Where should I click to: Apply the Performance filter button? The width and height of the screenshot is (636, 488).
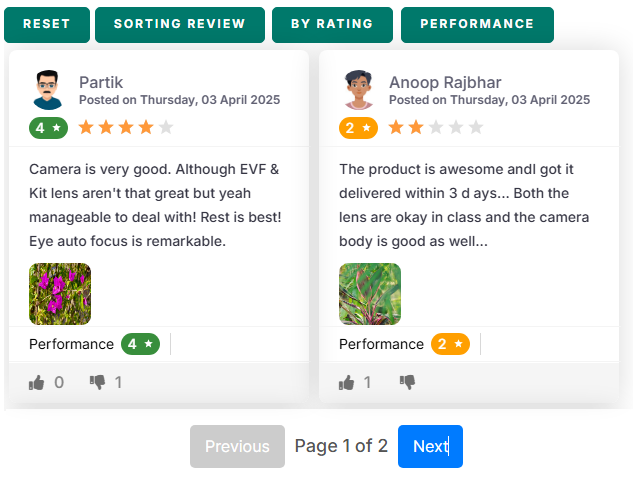coord(477,24)
